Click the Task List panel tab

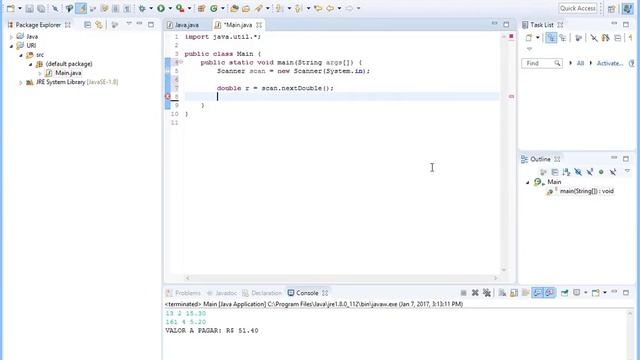(542, 25)
